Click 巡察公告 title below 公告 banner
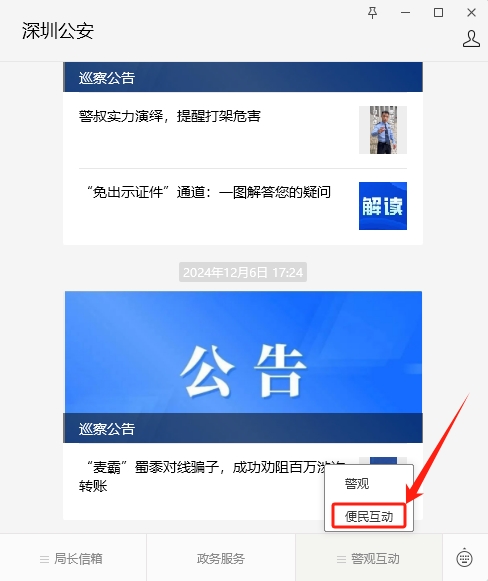 tap(107, 429)
